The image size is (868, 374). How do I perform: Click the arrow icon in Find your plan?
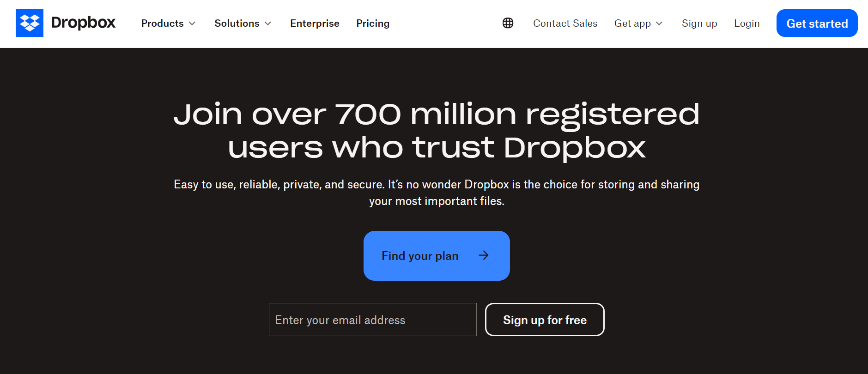pos(484,255)
